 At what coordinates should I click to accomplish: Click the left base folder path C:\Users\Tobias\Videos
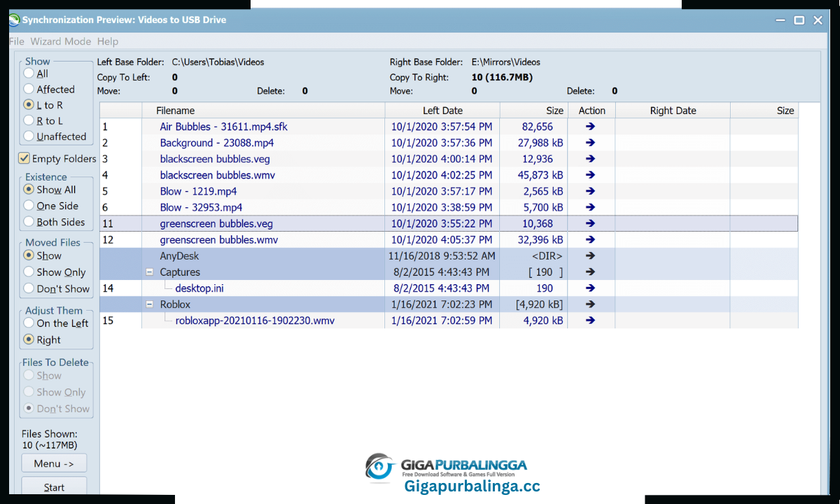(218, 62)
